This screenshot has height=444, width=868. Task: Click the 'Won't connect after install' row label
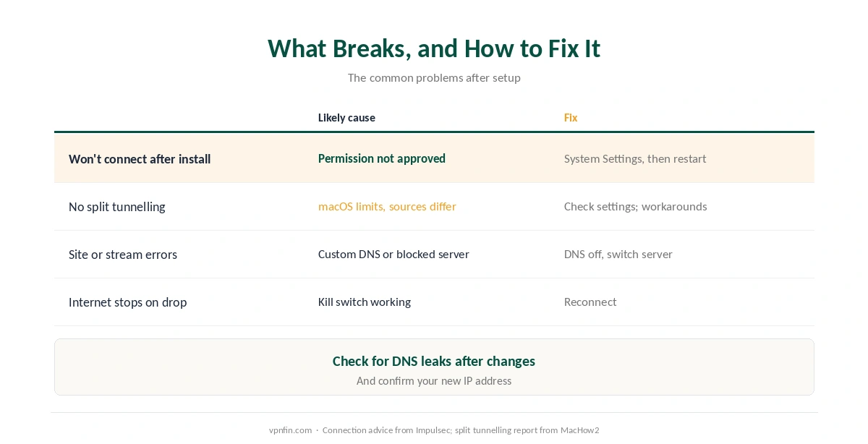[140, 159]
